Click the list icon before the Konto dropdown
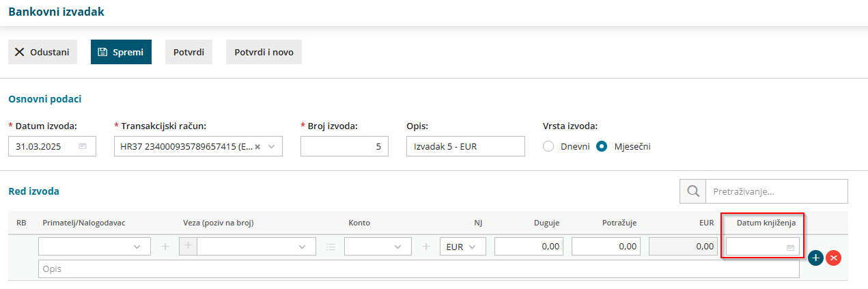The image size is (868, 289). point(331,247)
